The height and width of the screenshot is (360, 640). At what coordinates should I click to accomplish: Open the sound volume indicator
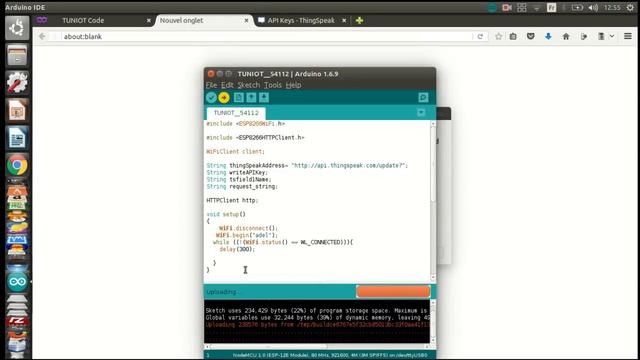tap(593, 8)
